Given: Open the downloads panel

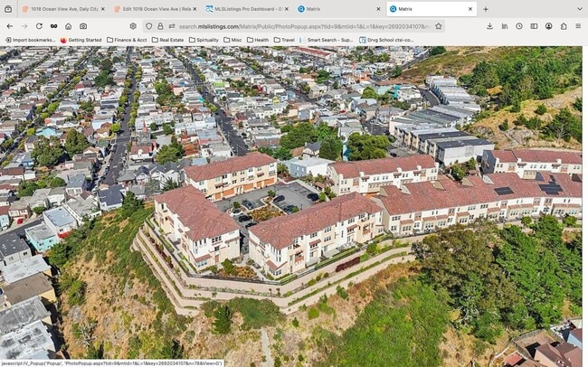Looking at the screenshot, I should 489,26.
